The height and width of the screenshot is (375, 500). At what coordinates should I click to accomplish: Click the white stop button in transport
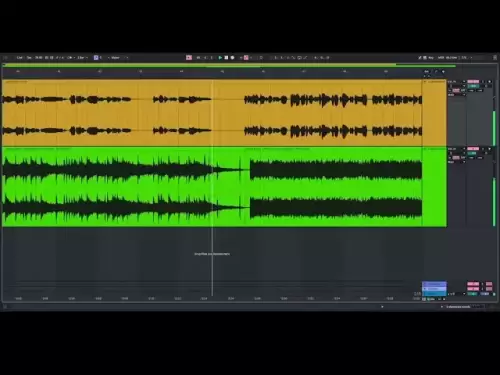tap(226, 58)
